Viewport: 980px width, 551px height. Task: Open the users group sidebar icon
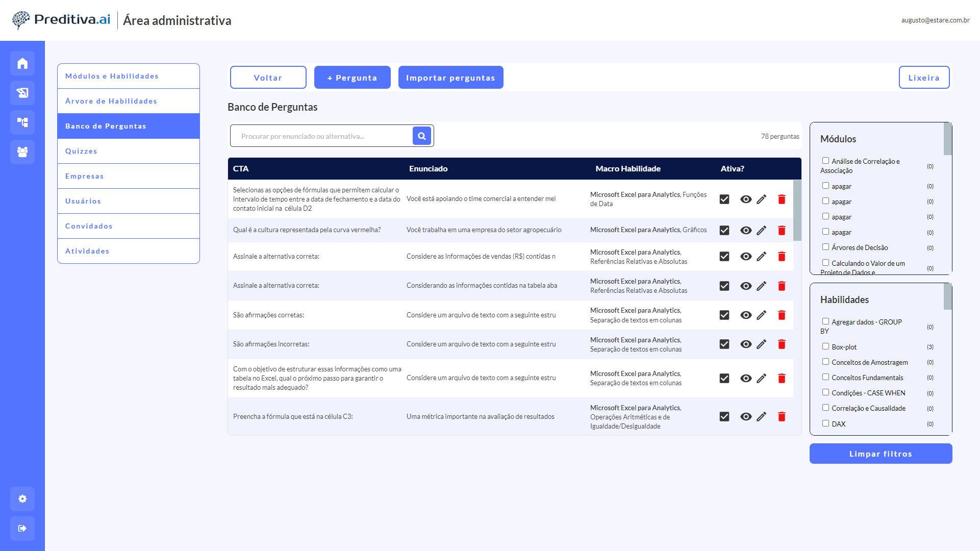pyautogui.click(x=22, y=152)
